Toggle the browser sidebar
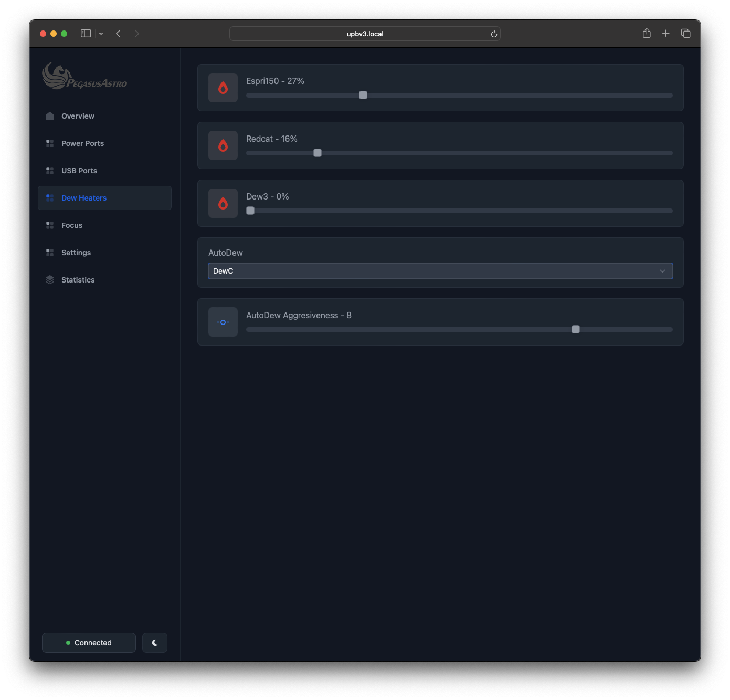Viewport: 730px width, 700px height. (86, 34)
